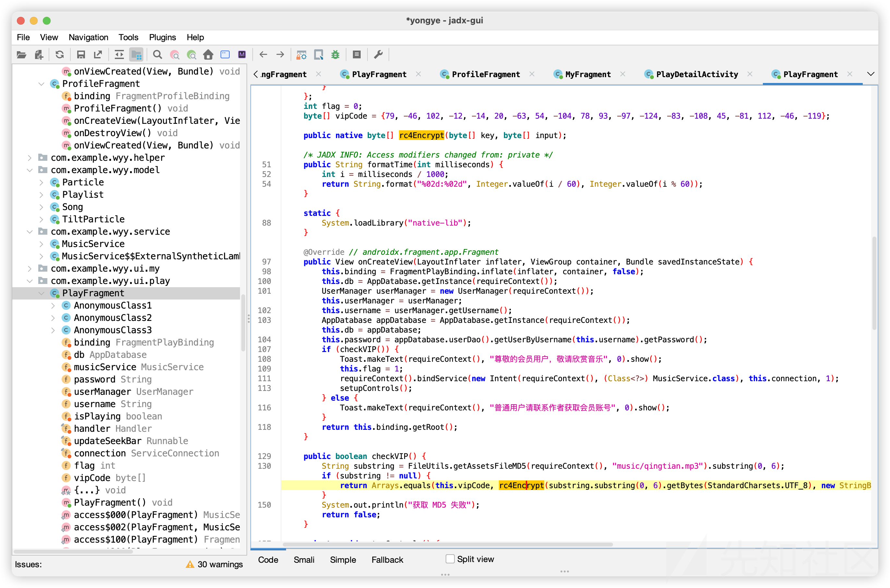Click the code editor horizontal scrollbar
This screenshot has width=890, height=588.
point(448,545)
